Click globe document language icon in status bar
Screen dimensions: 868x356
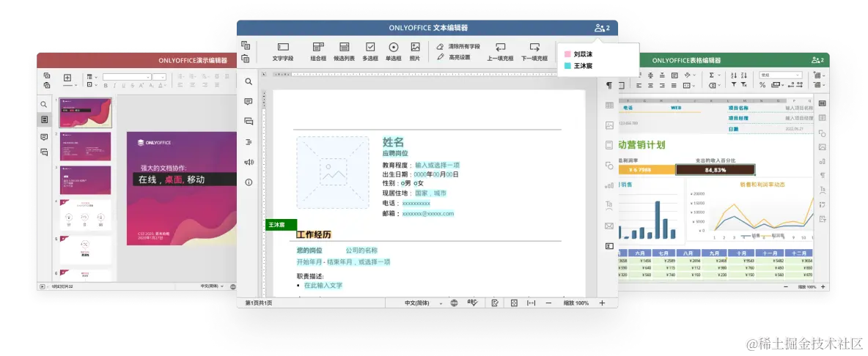(x=454, y=303)
